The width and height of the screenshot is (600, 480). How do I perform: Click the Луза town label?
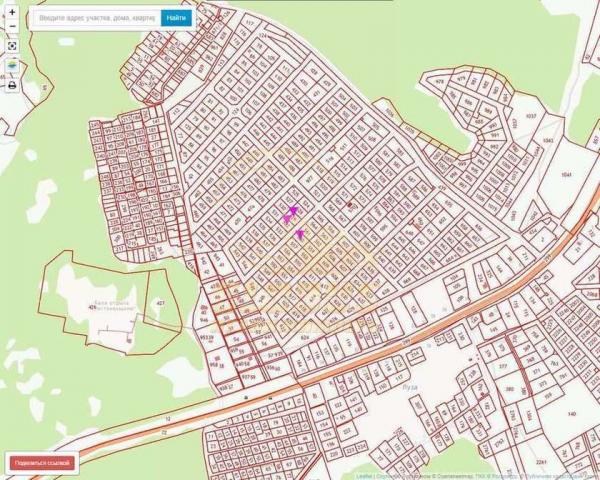(x=410, y=387)
